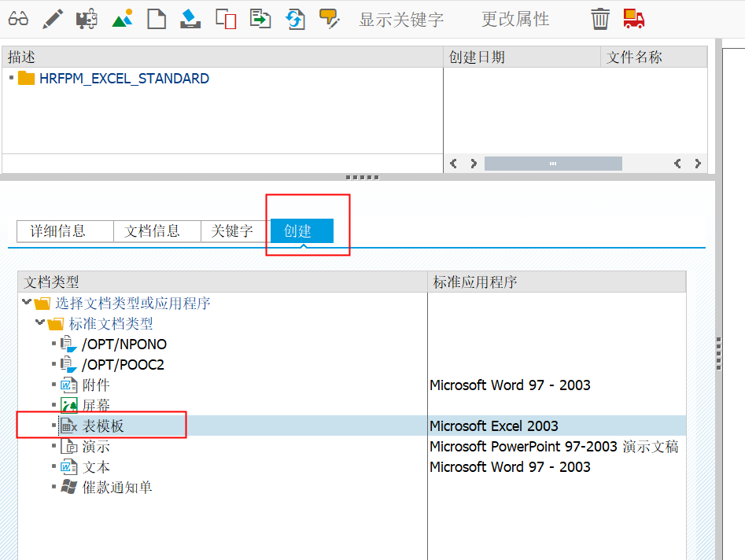
Task: Click the pencil edit icon
Action: 53,19
